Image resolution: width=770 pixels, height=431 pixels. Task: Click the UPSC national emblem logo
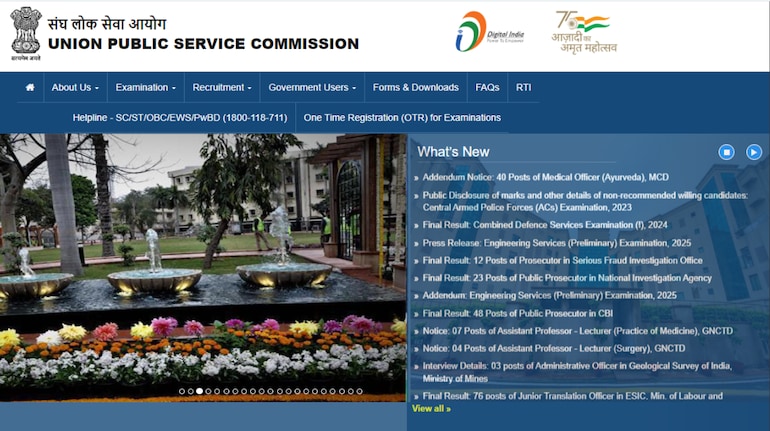(26, 32)
